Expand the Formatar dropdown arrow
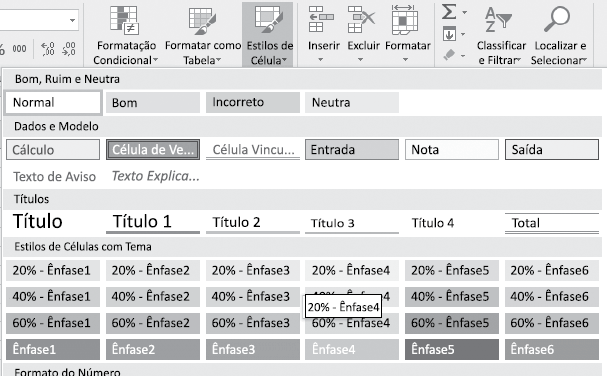Viewport: 609px width, 376px height. pyautogui.click(x=405, y=60)
